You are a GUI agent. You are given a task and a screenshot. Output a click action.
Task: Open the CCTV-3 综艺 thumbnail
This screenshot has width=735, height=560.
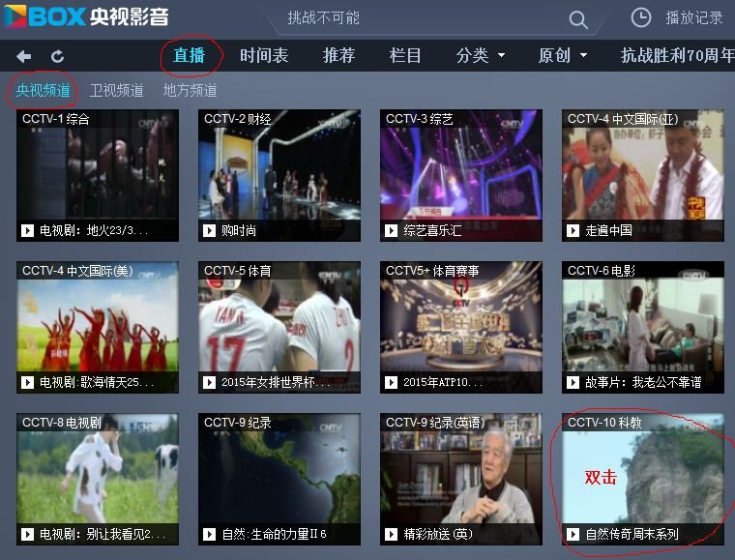pos(461,175)
